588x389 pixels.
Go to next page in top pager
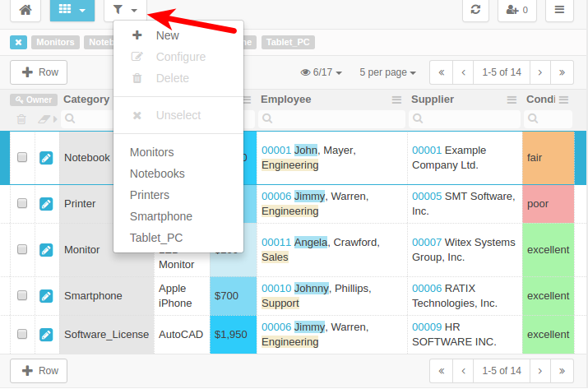tap(540, 72)
